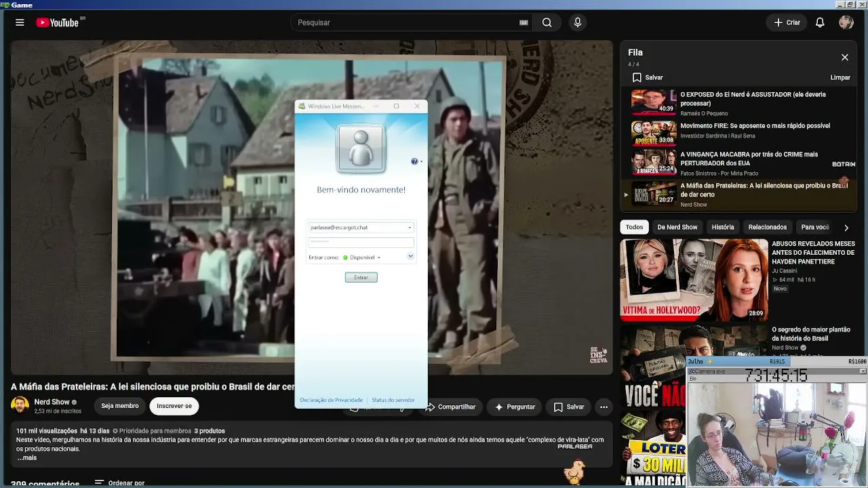Click the Entrar sign-in button
Image resolution: width=868 pixels, height=488 pixels.
(361, 277)
